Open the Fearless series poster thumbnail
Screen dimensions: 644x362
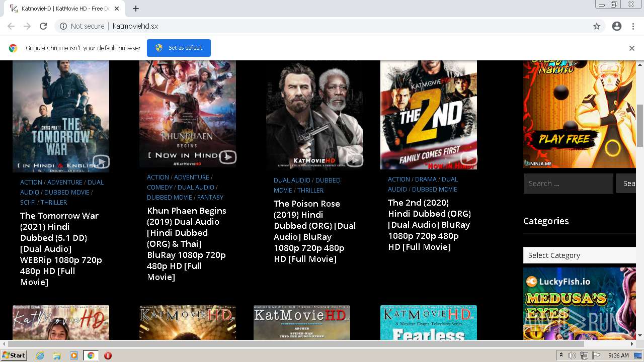pyautogui.click(x=429, y=323)
